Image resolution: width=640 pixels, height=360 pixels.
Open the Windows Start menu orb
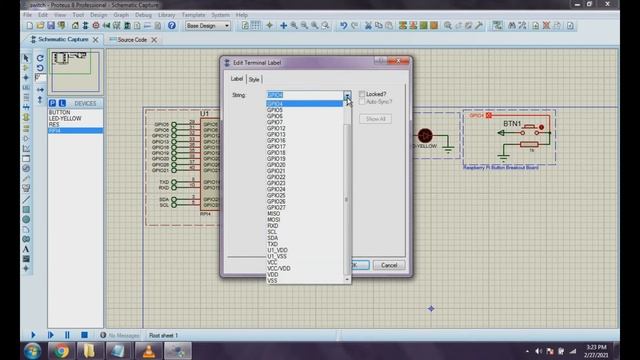[x=32, y=351]
